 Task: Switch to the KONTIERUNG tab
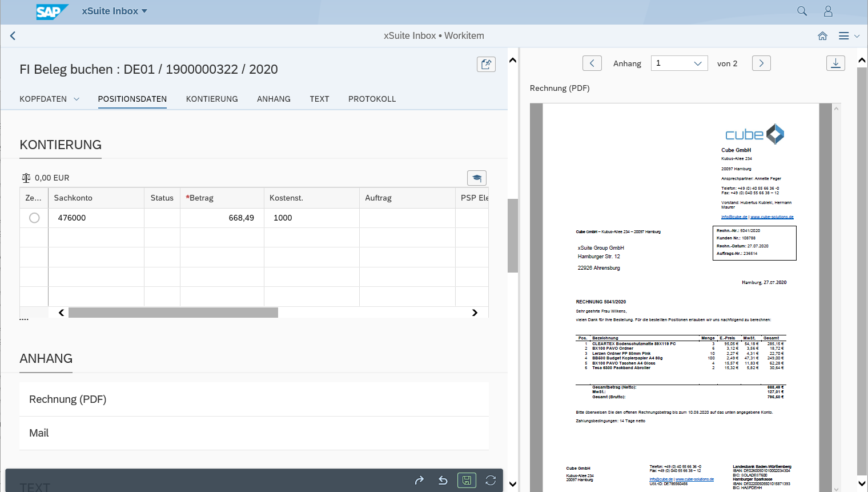[212, 99]
